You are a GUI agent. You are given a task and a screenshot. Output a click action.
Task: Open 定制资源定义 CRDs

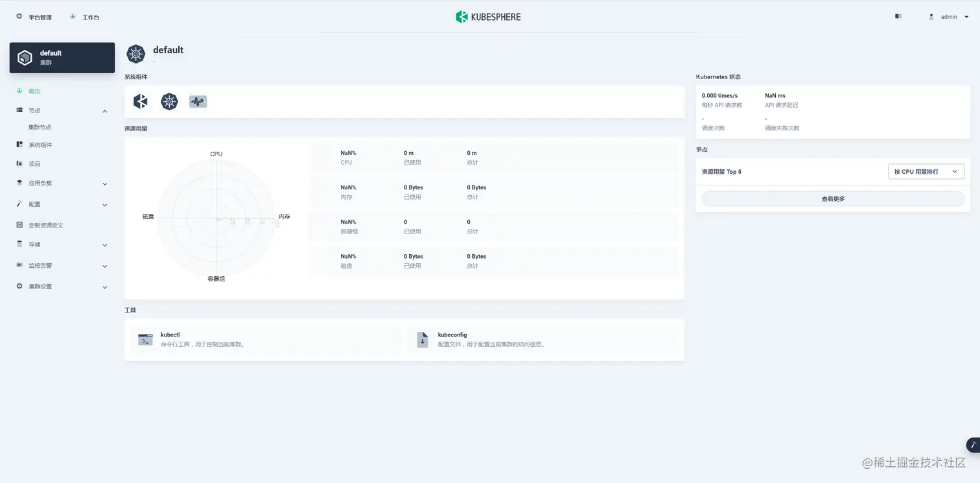pyautogui.click(x=46, y=225)
